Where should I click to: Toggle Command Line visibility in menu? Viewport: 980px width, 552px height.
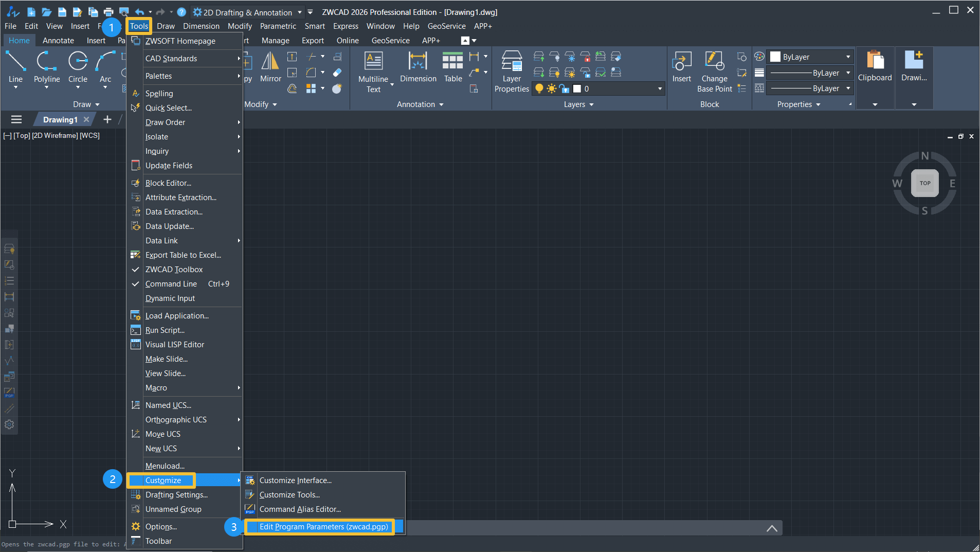tap(171, 284)
